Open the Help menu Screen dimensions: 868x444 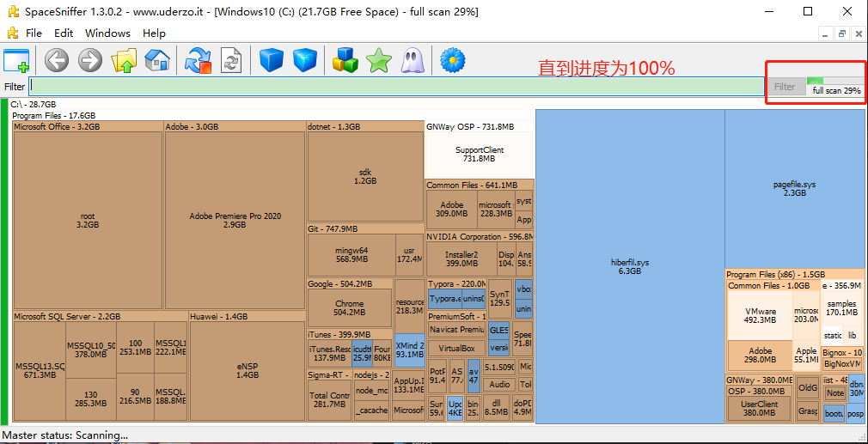154,33
